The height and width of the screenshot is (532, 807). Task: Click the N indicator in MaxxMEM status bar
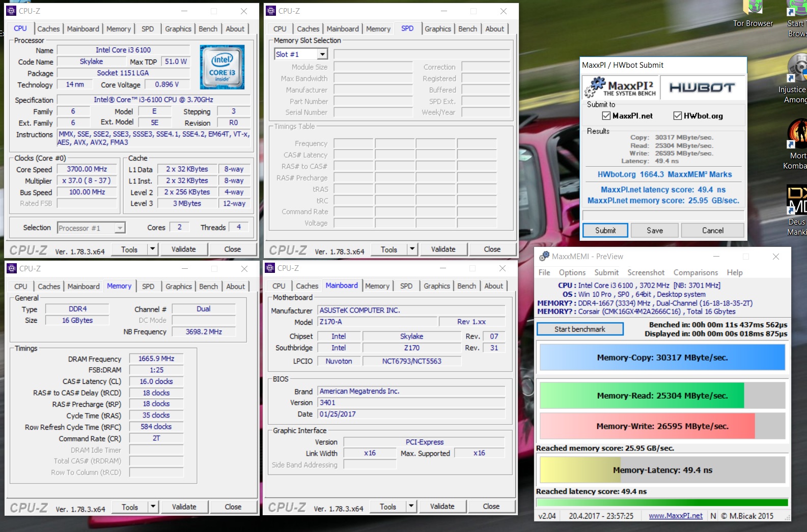pos(713,516)
